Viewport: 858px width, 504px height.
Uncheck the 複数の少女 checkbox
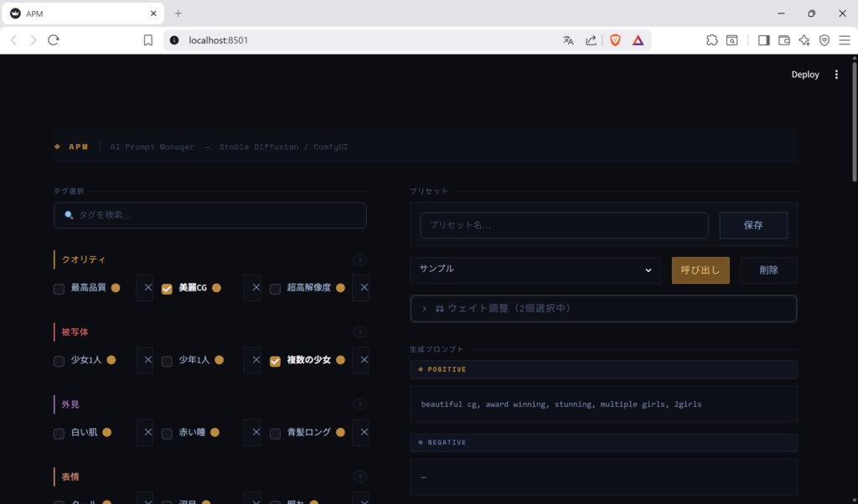[x=275, y=361]
